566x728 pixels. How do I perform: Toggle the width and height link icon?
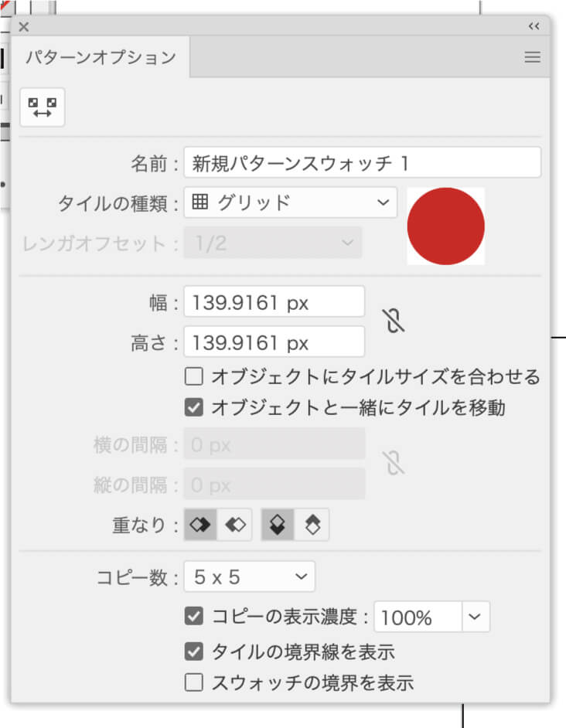coord(394,320)
